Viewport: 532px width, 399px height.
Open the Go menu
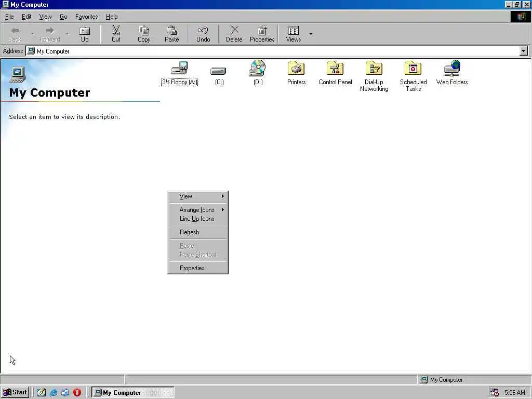63,17
